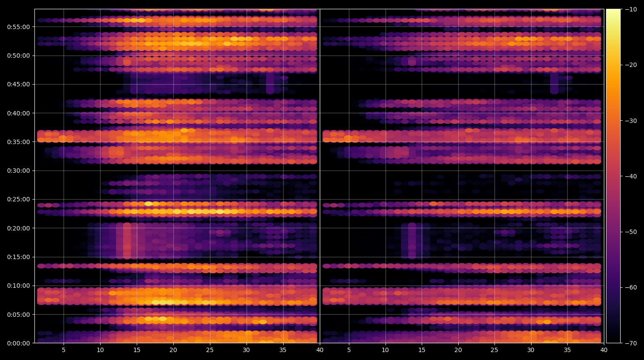Click the −50 colorbar tick label
The height and width of the screenshot is (360, 644).
(631, 232)
